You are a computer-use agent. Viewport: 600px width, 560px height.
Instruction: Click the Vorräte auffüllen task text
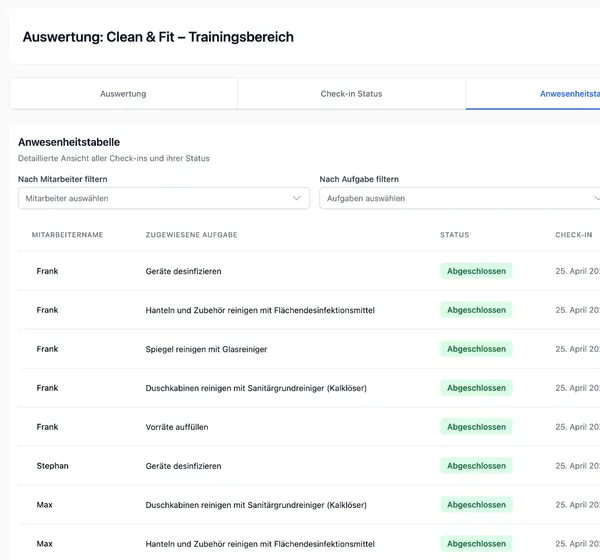click(x=180, y=427)
